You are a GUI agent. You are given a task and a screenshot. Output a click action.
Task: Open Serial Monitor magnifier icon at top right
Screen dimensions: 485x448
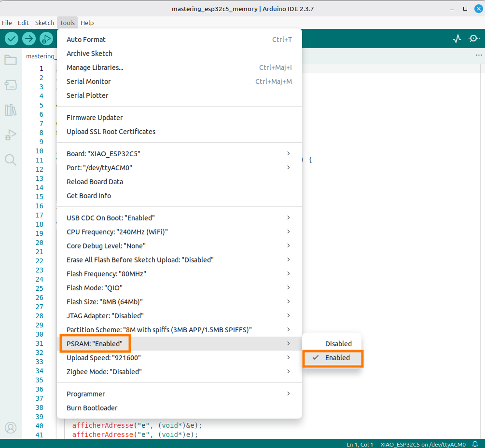474,39
